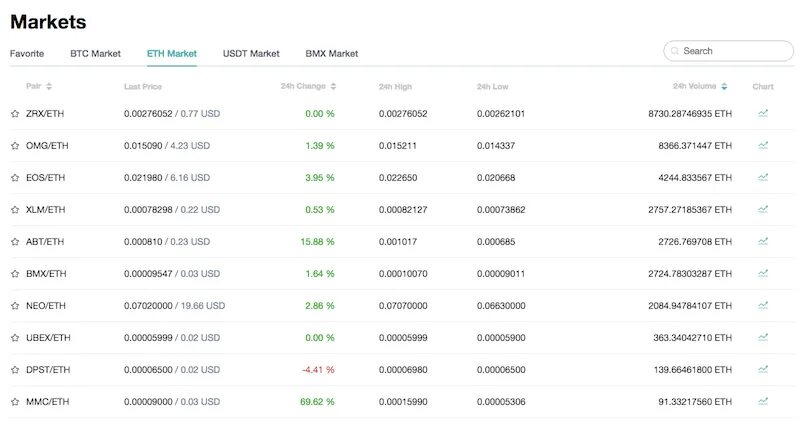
Task: Favorite the BMX/ETH pair star
Action: [x=15, y=274]
